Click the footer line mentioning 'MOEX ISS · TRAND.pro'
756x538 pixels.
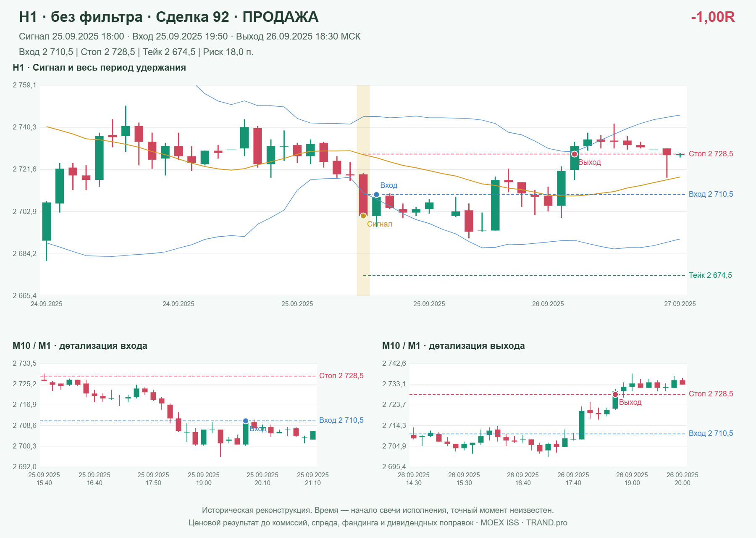[378, 523]
